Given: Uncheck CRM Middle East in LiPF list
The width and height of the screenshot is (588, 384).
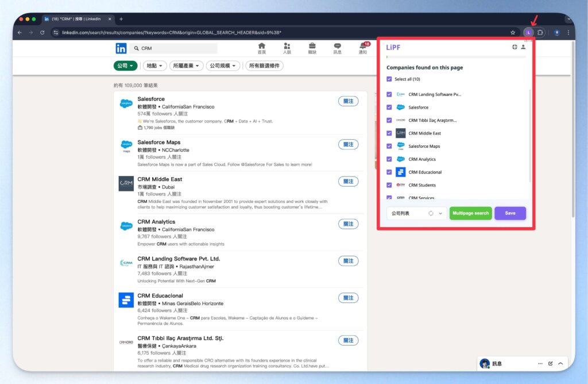Looking at the screenshot, I should click(x=389, y=133).
